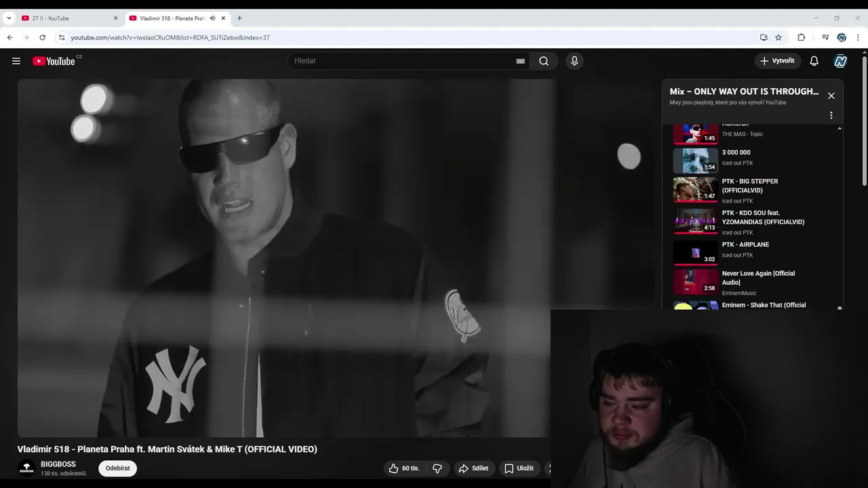This screenshot has height=488, width=868.
Task: Open YouTube notifications bell
Action: click(814, 61)
